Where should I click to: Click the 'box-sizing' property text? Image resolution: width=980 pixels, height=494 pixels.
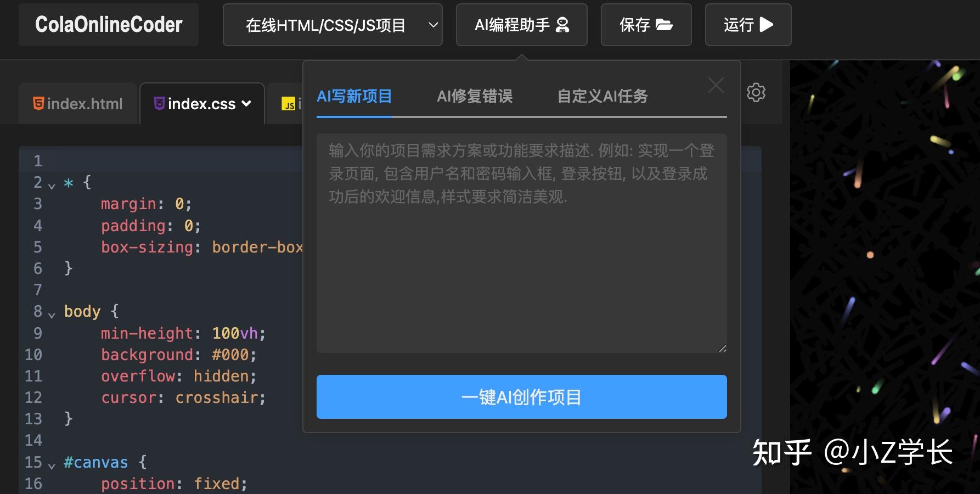coord(147,247)
